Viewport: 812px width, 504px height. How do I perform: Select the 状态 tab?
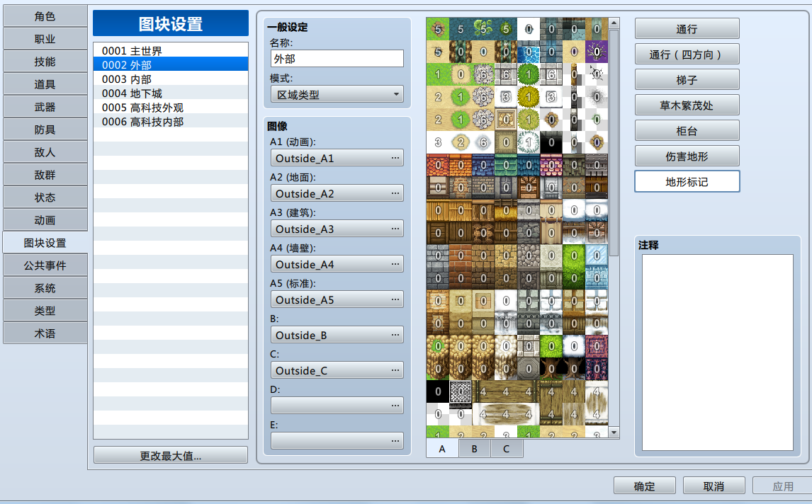[45, 197]
